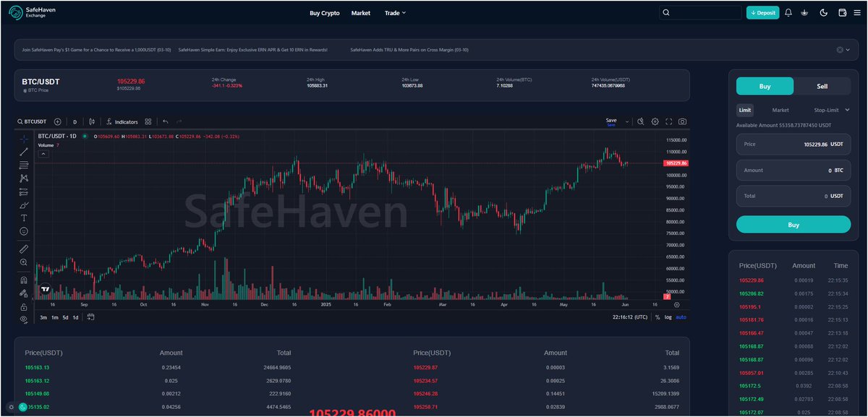Select the crosshair cursor tool
The image size is (868, 417).
pos(24,138)
